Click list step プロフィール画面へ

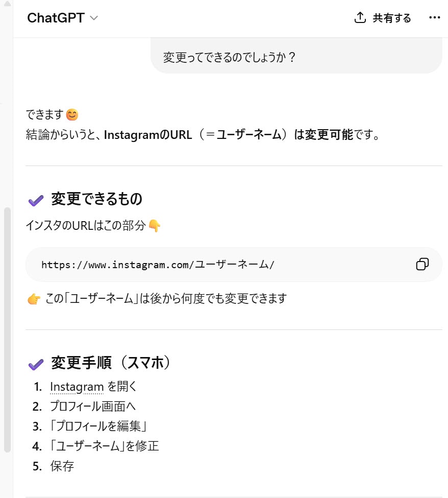pyautogui.click(x=93, y=407)
